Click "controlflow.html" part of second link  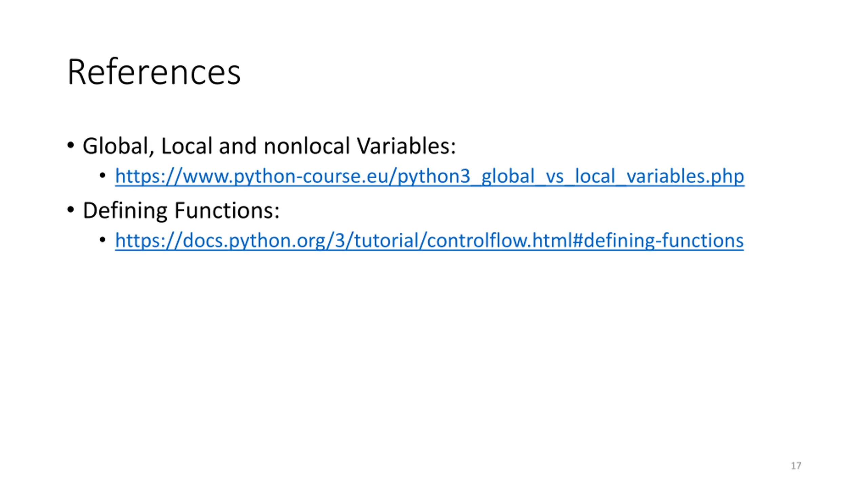[x=500, y=240]
